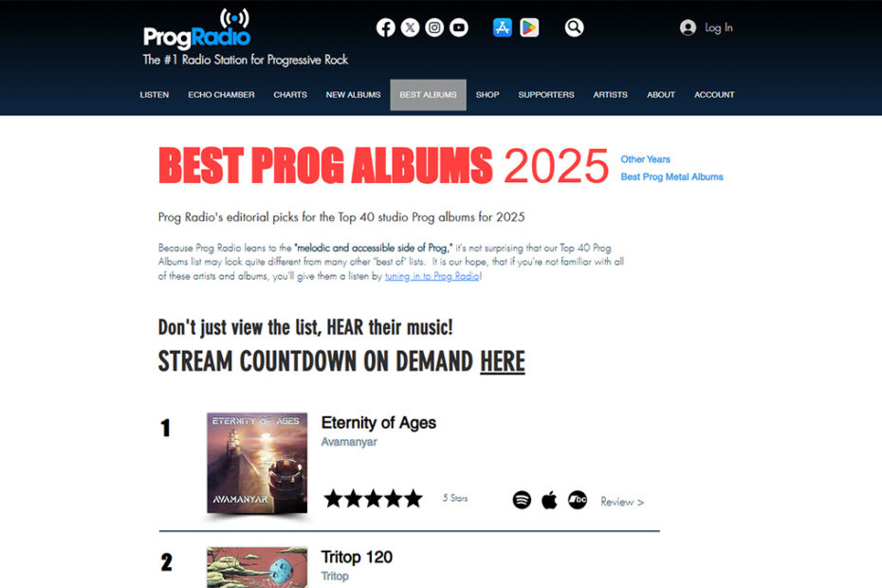Open the Supporters navigation item
Screen dimensions: 882x588
pyautogui.click(x=546, y=95)
